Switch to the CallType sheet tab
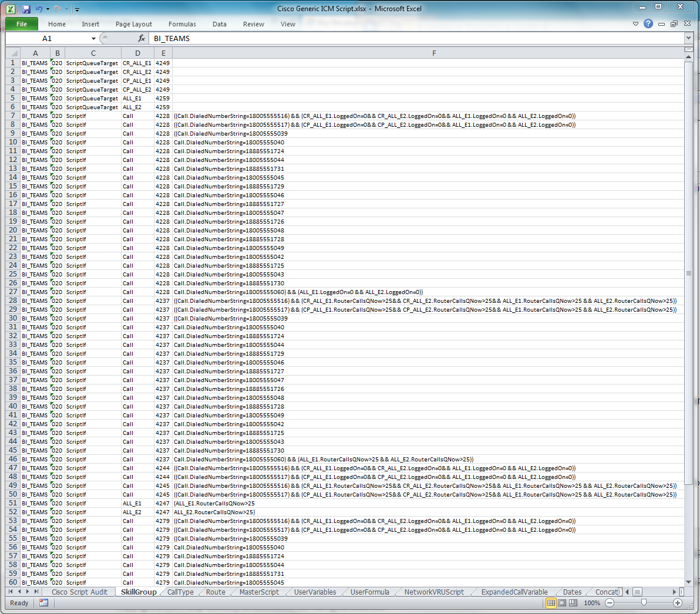The width and height of the screenshot is (700, 614). [180, 592]
